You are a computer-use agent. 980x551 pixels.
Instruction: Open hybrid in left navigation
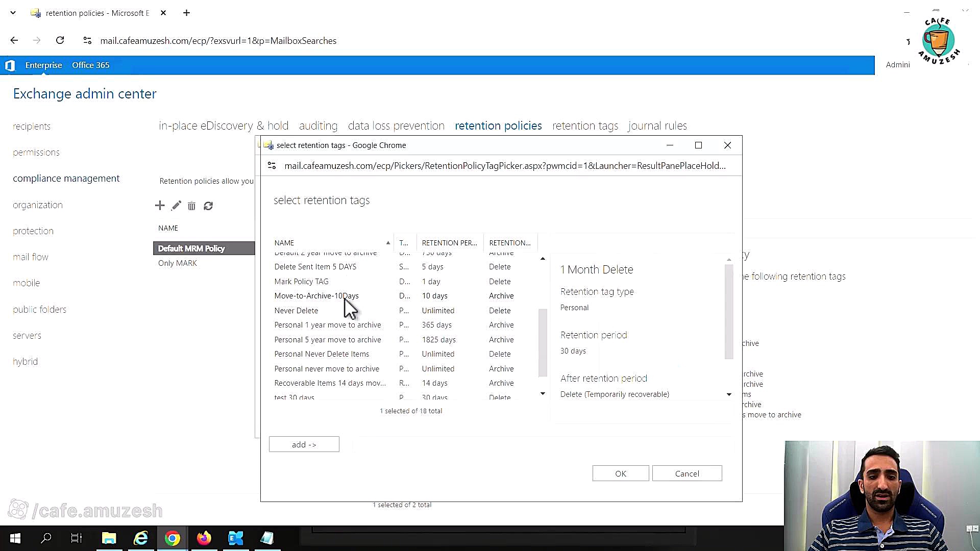tap(26, 362)
